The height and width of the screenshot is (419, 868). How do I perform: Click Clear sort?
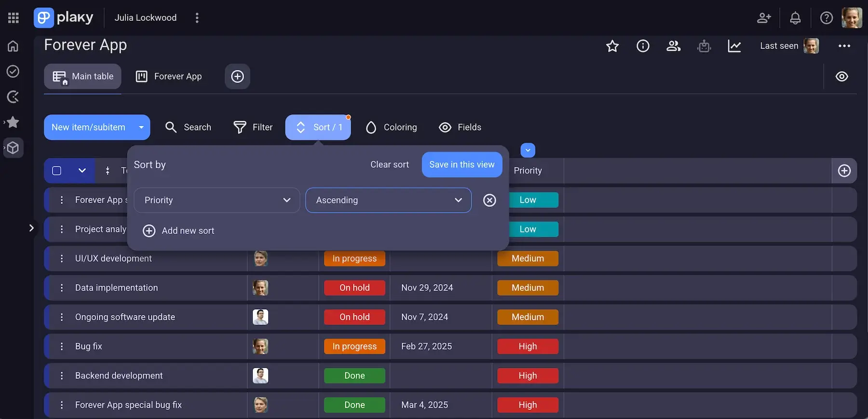pos(390,164)
